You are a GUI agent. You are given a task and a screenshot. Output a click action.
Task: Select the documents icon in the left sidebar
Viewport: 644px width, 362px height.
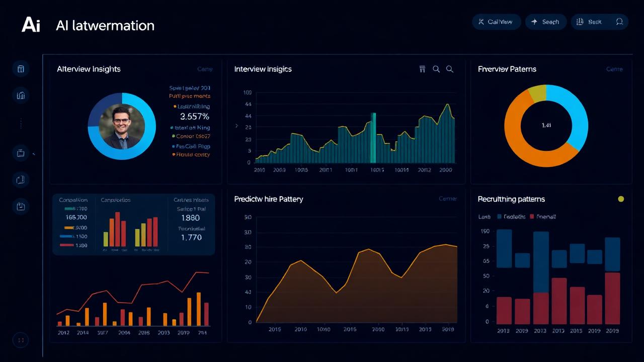point(21,179)
